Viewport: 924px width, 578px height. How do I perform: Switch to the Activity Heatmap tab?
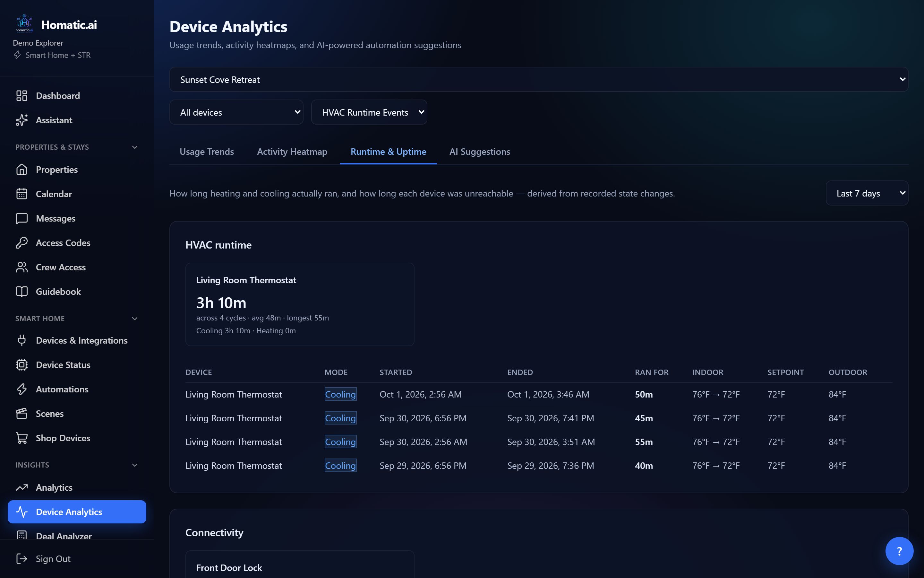pyautogui.click(x=292, y=152)
